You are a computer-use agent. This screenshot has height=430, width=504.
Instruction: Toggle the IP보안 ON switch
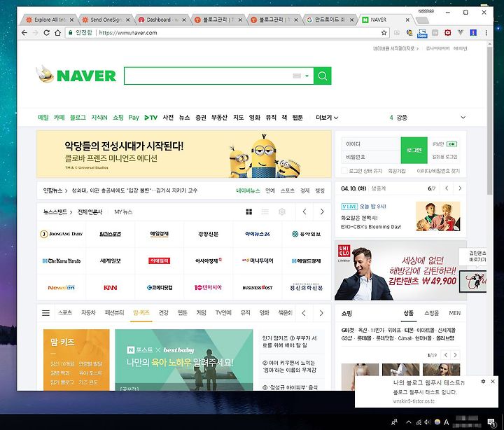[451, 144]
